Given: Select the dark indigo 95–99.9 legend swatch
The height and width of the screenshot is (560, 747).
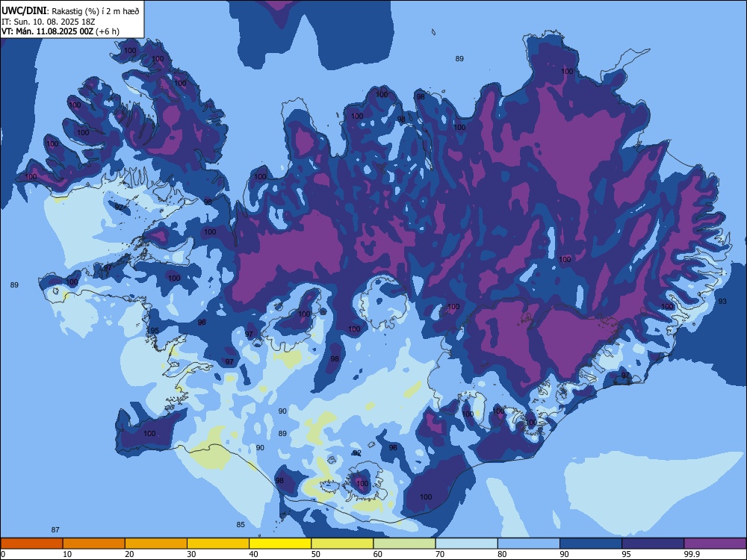Looking at the screenshot, I should click(653, 544).
